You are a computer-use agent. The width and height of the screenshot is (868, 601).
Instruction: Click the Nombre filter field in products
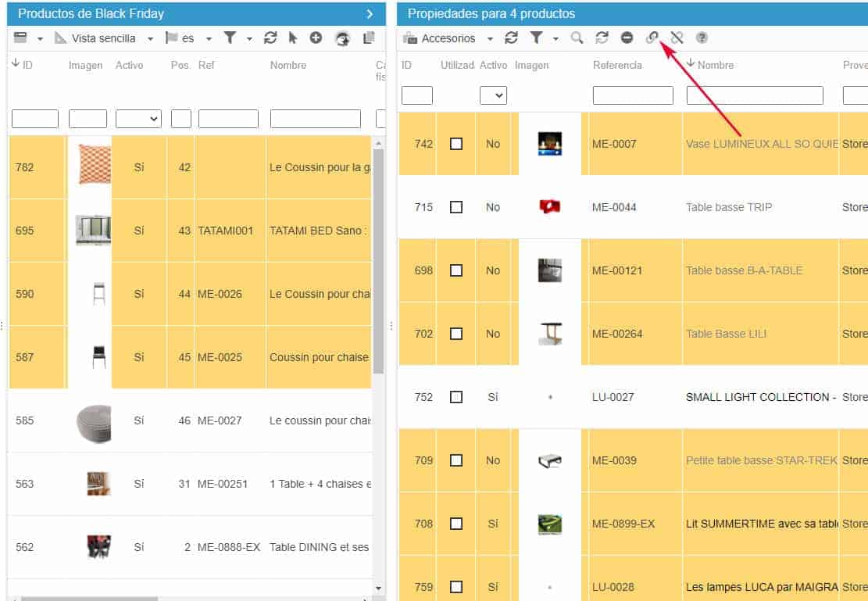(x=315, y=119)
